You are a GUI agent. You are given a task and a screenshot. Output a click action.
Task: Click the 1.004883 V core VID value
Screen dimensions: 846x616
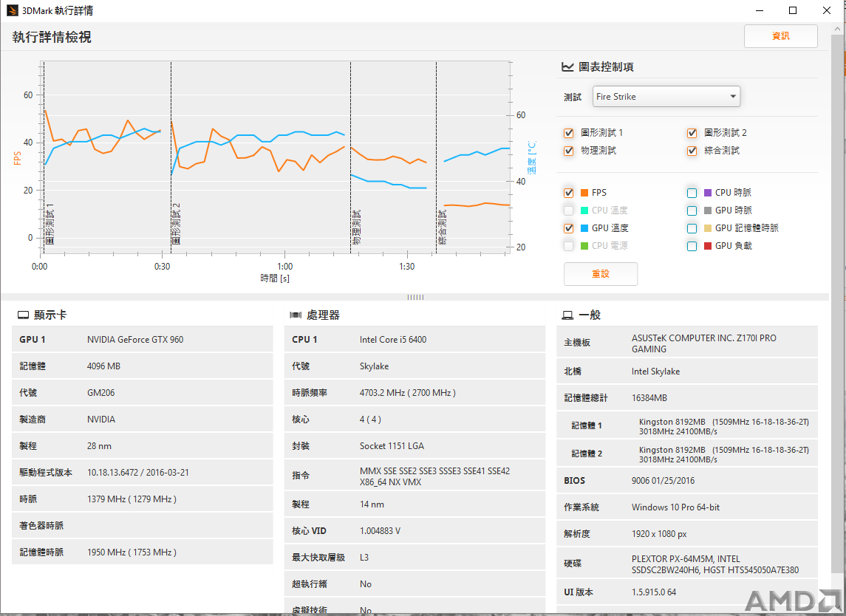point(381,531)
